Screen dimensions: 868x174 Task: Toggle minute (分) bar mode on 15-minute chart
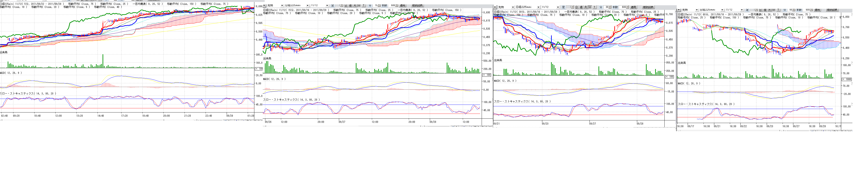359,6
